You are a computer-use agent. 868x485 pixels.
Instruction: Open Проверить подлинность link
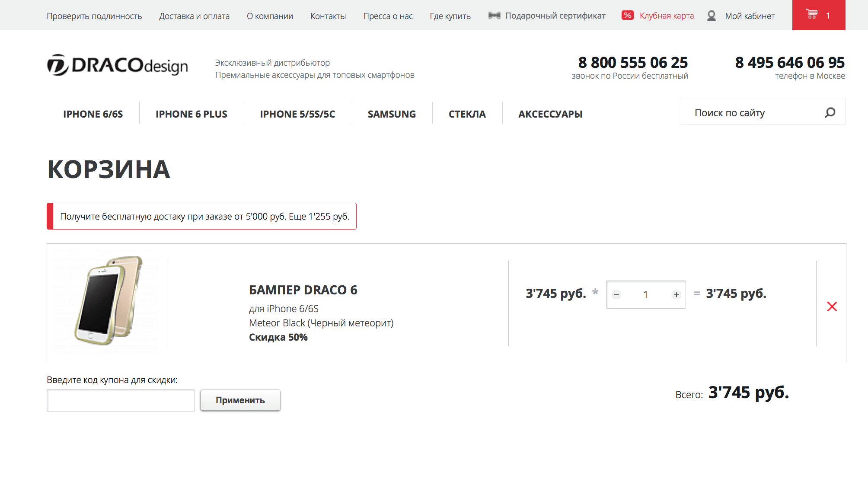click(x=94, y=16)
